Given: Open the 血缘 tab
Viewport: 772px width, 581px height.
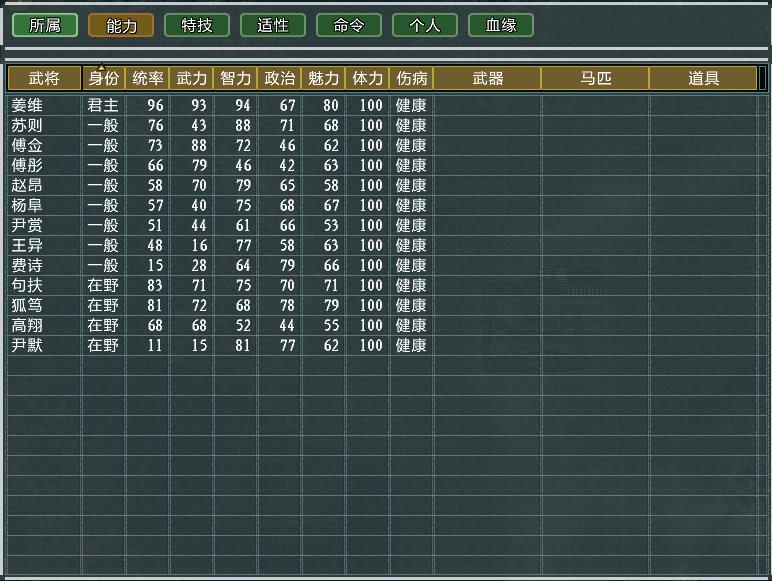Looking at the screenshot, I should click(501, 25).
